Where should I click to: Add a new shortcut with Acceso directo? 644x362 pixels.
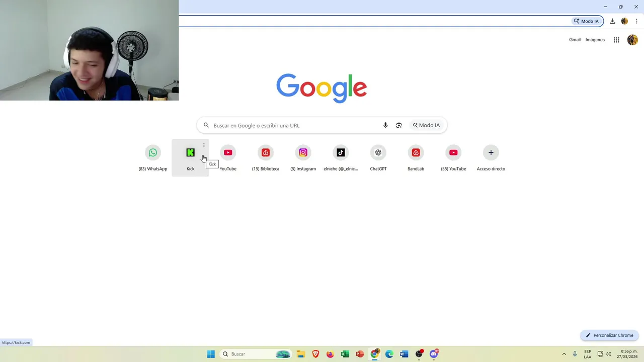tap(491, 158)
